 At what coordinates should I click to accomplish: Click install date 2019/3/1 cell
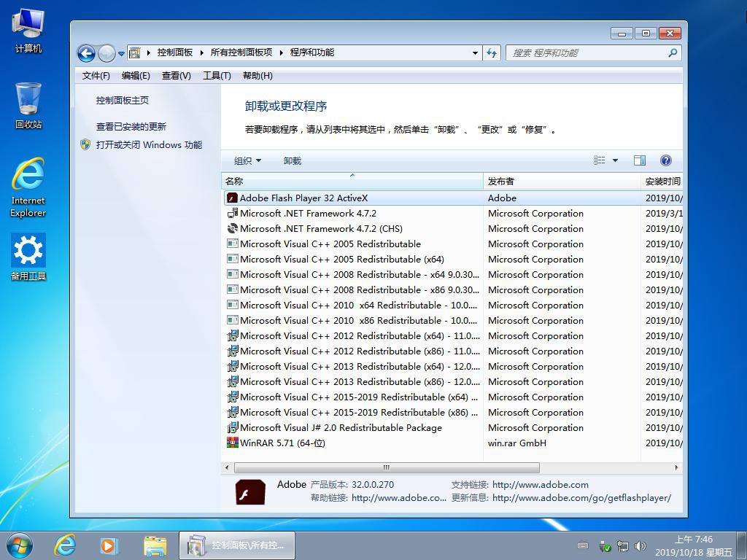coord(664,214)
